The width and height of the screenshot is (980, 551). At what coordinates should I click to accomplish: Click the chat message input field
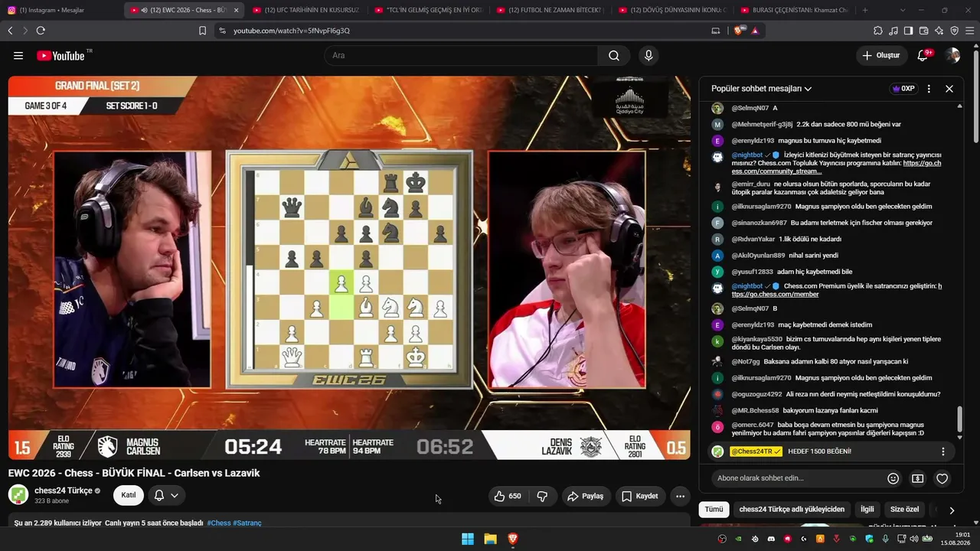point(796,478)
